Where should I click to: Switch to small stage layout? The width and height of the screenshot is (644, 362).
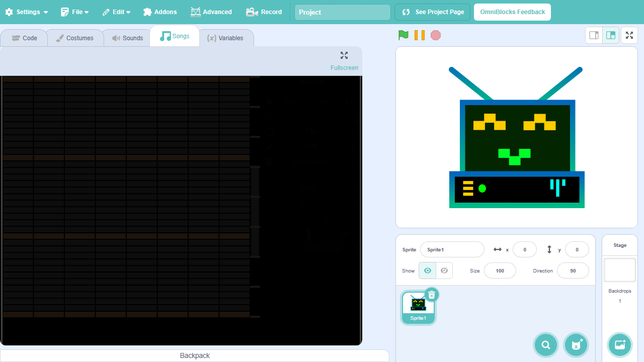[594, 35]
